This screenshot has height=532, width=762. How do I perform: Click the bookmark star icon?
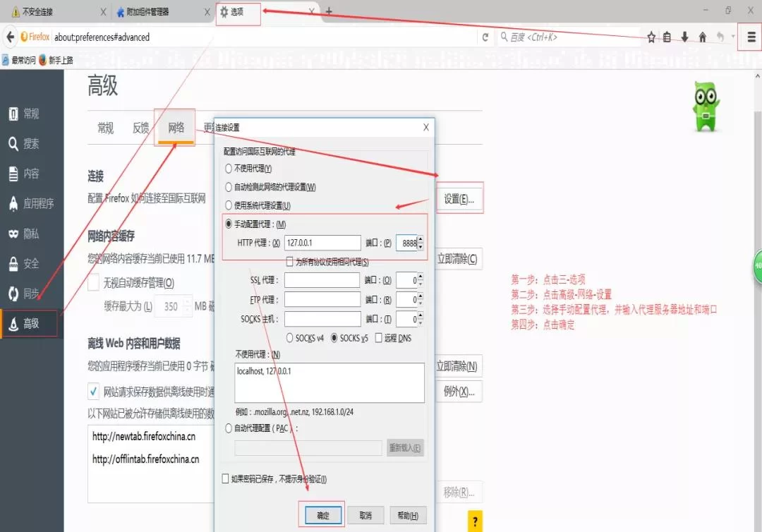651,37
